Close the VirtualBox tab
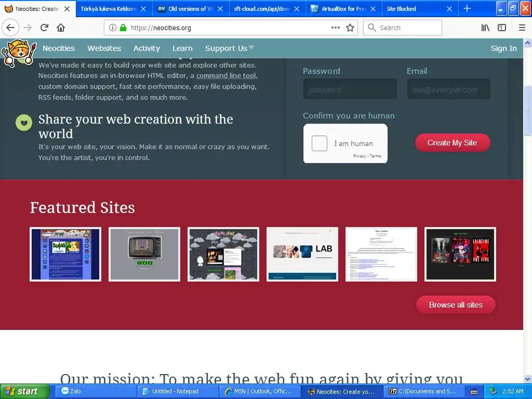The image size is (532, 399). click(x=373, y=9)
